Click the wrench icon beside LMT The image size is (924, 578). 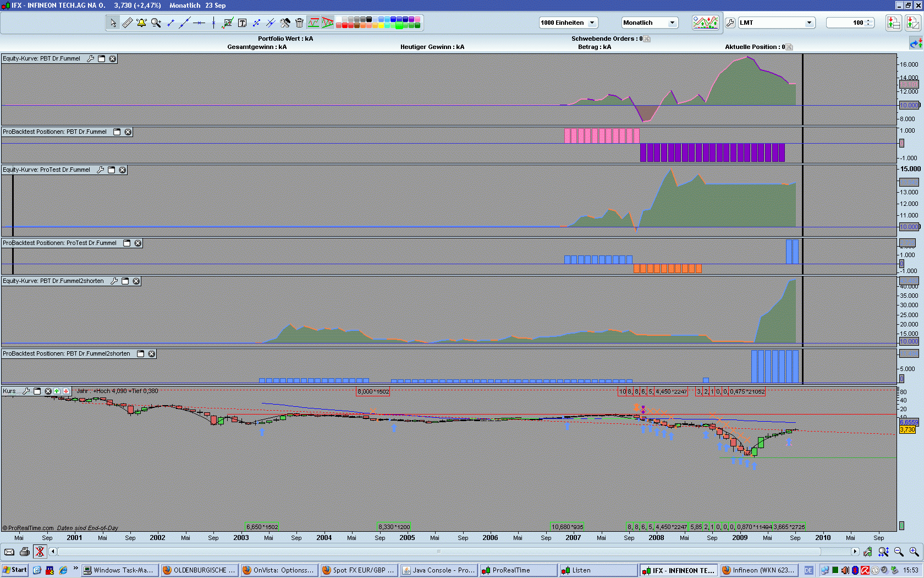coord(730,23)
